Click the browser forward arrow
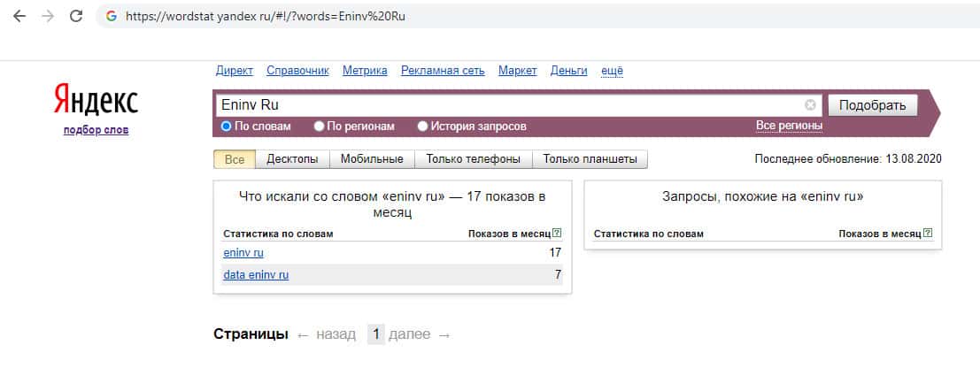Viewport: 980px width, 376px height. click(48, 16)
